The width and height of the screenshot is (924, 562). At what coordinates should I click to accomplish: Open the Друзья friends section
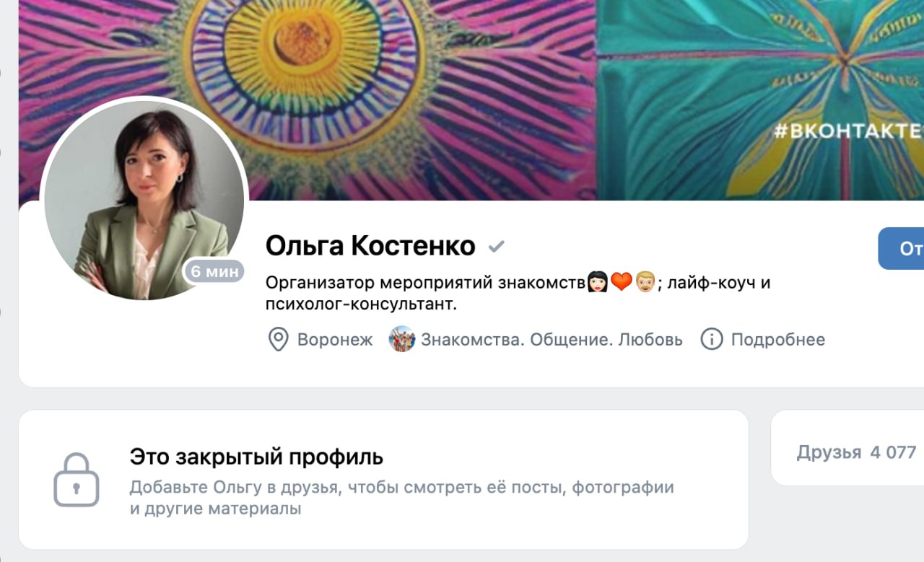tap(829, 452)
